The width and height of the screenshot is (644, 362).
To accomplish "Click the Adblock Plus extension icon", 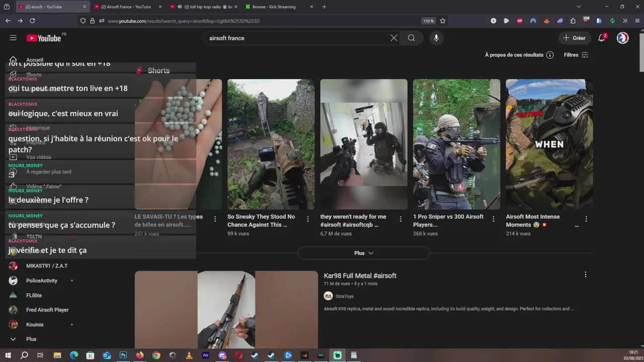I will click(520, 21).
